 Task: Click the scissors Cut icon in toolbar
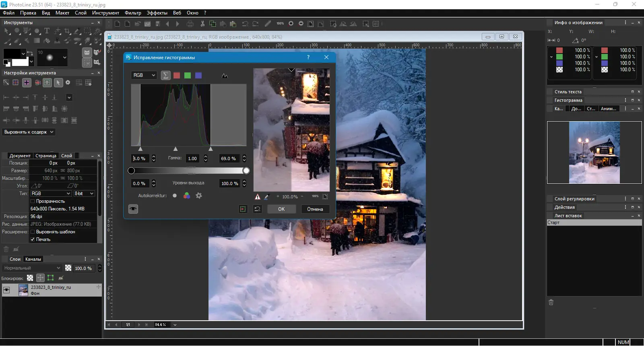(202, 24)
